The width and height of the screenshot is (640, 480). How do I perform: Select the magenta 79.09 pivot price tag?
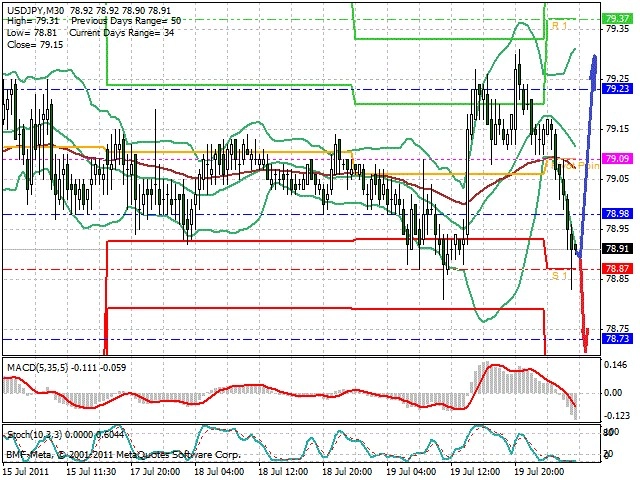617,158
